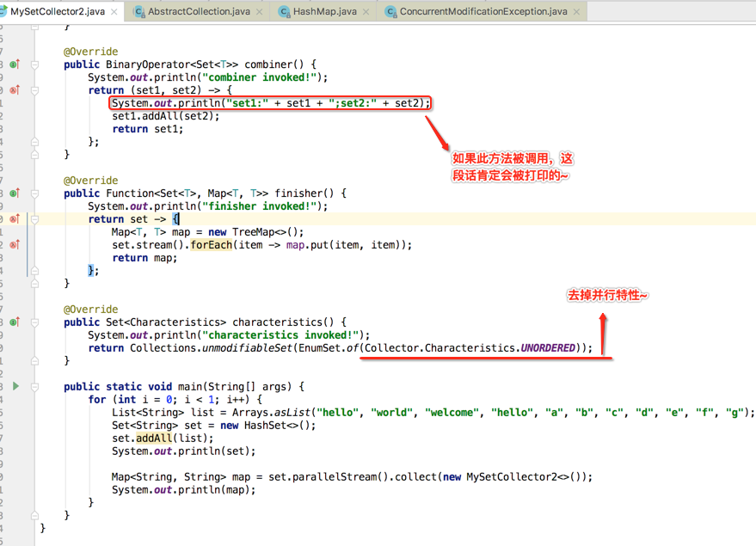
Task: Click fold end marker at finisher lambda closing '};'
Action: click(34, 271)
